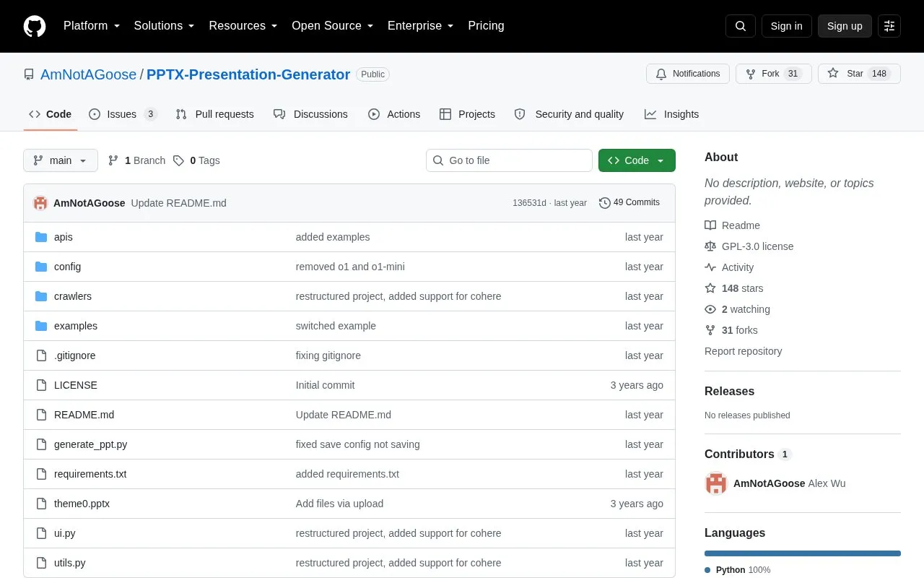Switch to the Actions tab
The width and height of the screenshot is (924, 578).
click(394, 114)
